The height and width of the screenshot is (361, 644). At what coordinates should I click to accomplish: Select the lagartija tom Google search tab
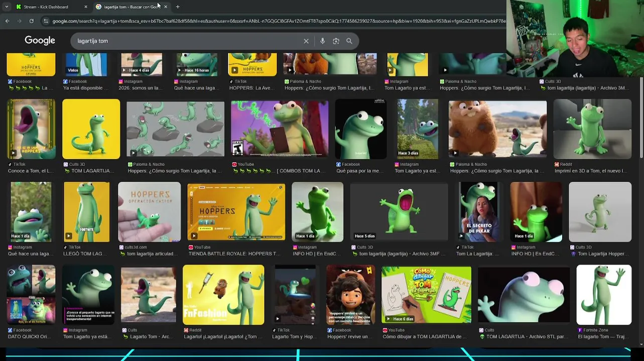132,7
